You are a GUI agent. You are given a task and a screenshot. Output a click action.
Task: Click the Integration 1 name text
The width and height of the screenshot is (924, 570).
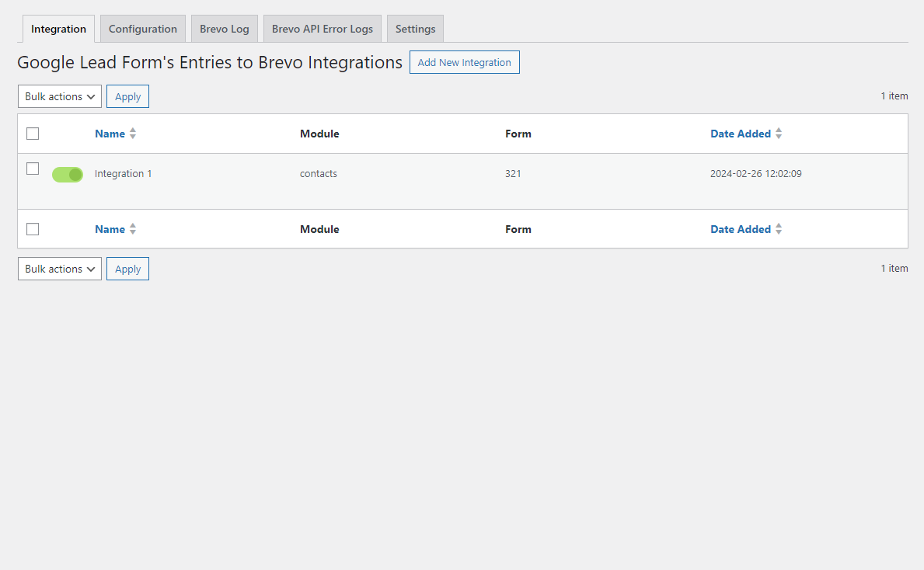click(123, 174)
